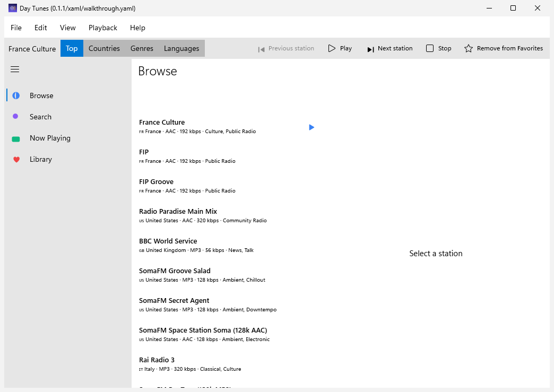Click the Previous station button label
The width and height of the screenshot is (554, 392).
point(291,48)
